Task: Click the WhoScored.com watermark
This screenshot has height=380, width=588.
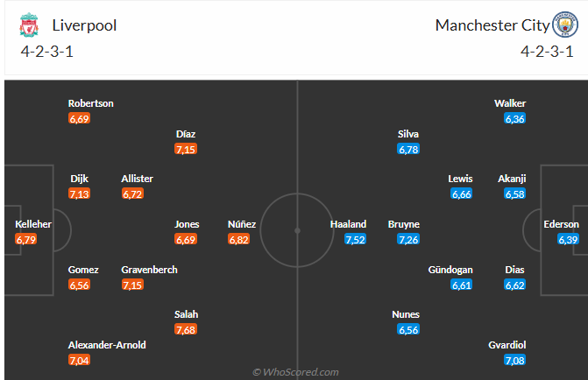Action: (x=295, y=372)
